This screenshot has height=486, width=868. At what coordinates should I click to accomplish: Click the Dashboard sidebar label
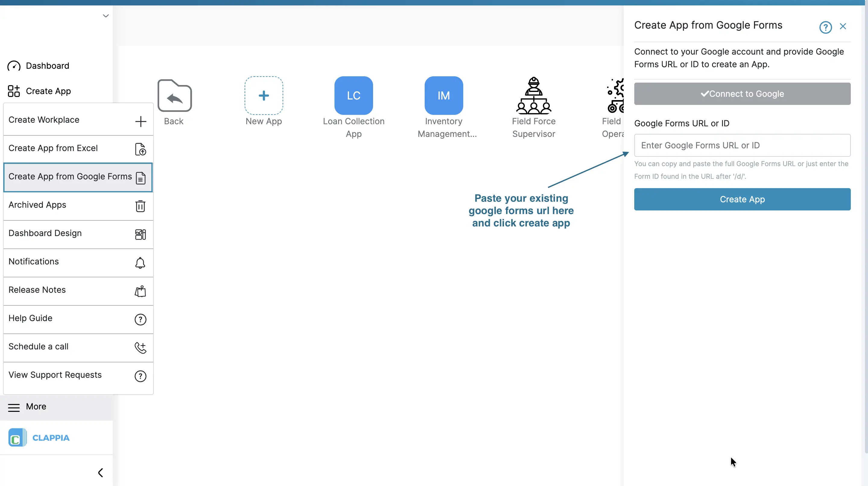click(48, 66)
